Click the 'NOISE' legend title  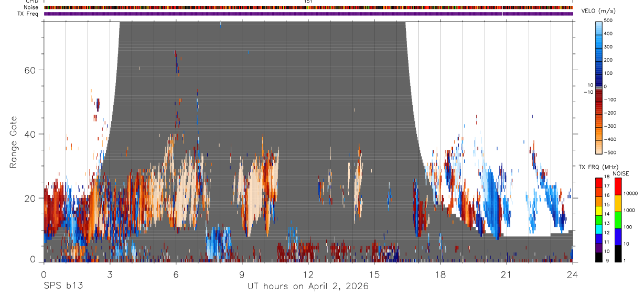620,173
